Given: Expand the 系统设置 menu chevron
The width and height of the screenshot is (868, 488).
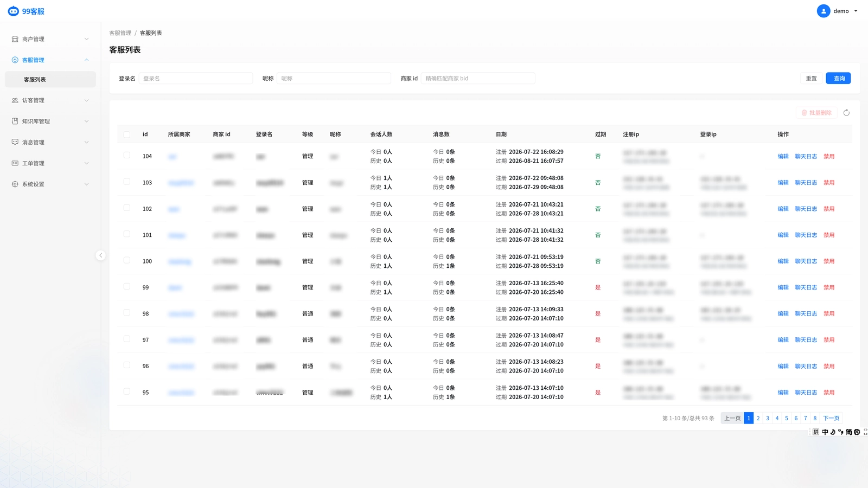Looking at the screenshot, I should (x=86, y=184).
